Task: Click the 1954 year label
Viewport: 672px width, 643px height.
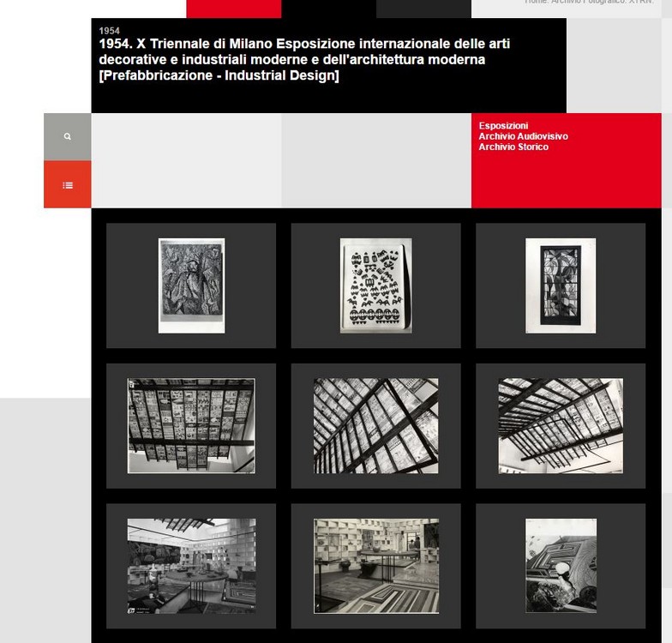Action: coord(110,31)
